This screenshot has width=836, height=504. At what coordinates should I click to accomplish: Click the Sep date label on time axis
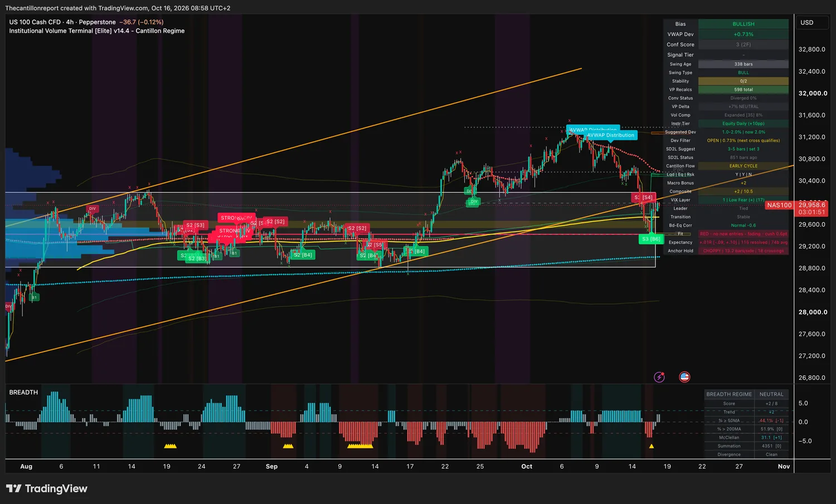(271, 467)
